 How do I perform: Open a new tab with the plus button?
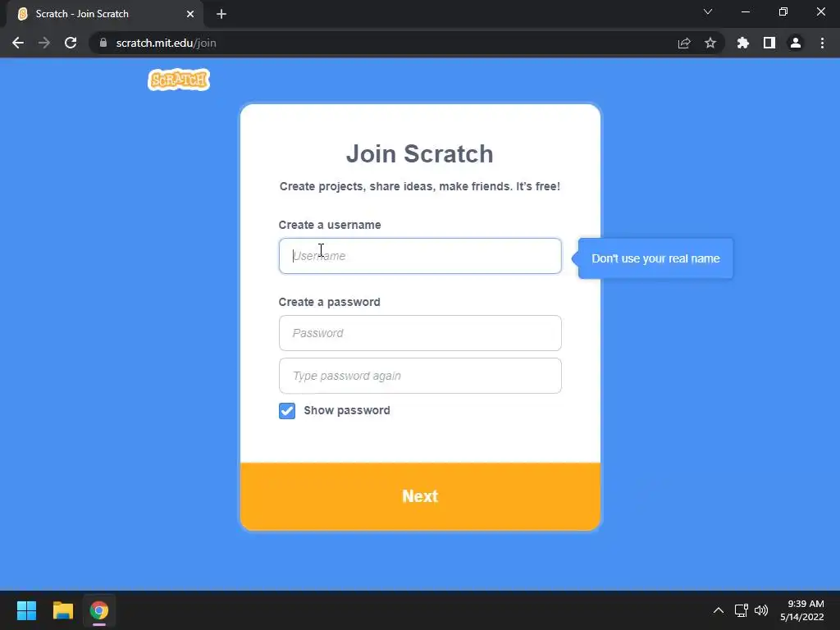coord(221,14)
